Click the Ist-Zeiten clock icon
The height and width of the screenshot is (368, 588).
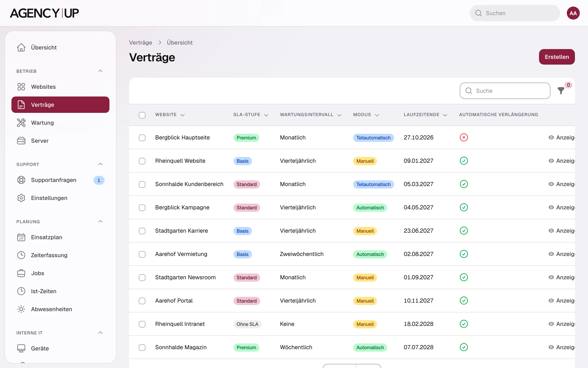pos(21,291)
